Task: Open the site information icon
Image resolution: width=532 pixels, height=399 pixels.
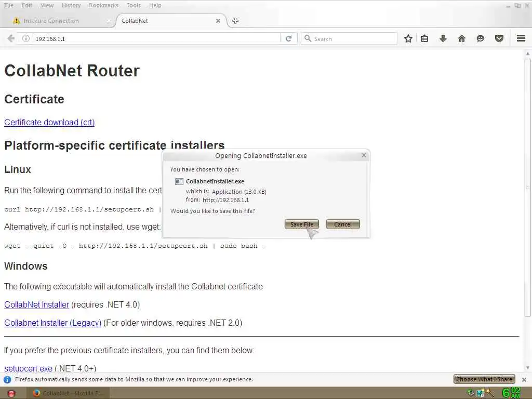Action: click(26, 38)
